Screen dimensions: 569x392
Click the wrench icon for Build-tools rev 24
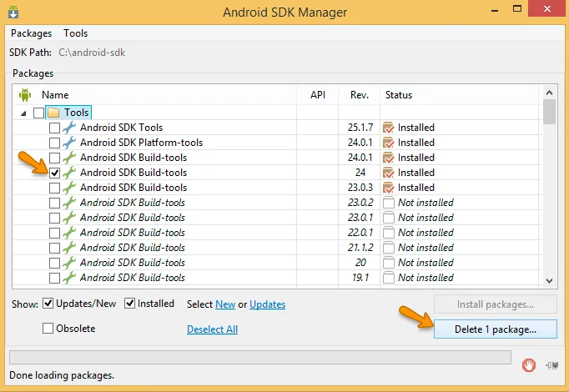tap(69, 173)
